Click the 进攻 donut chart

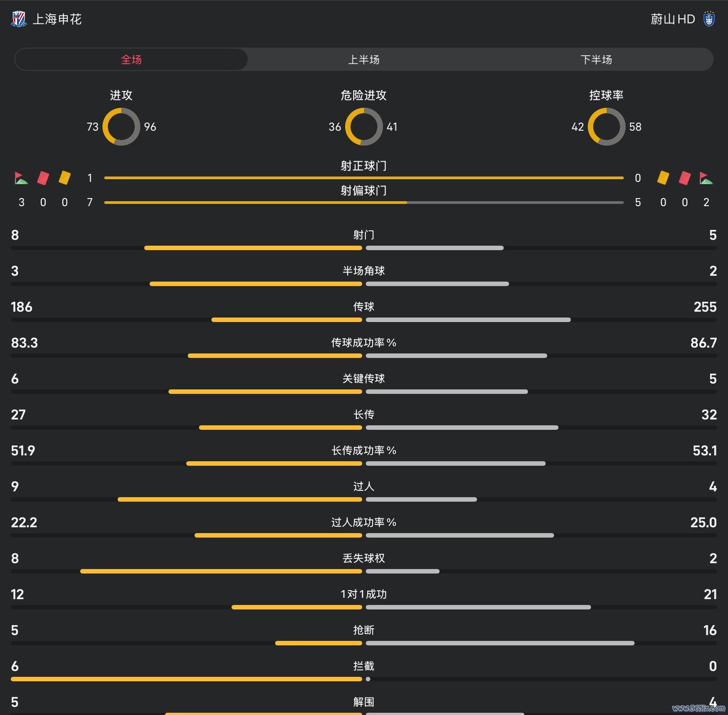[x=121, y=127]
